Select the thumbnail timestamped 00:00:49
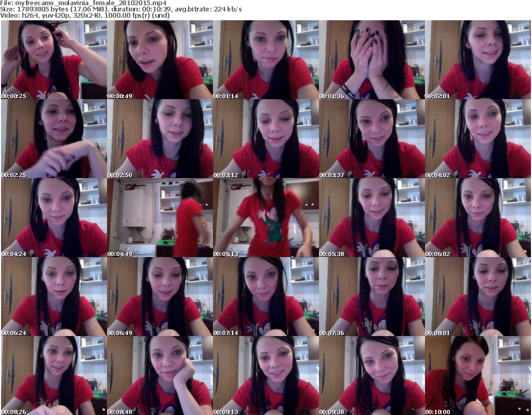Screen dimensions: 532x415 160,60
